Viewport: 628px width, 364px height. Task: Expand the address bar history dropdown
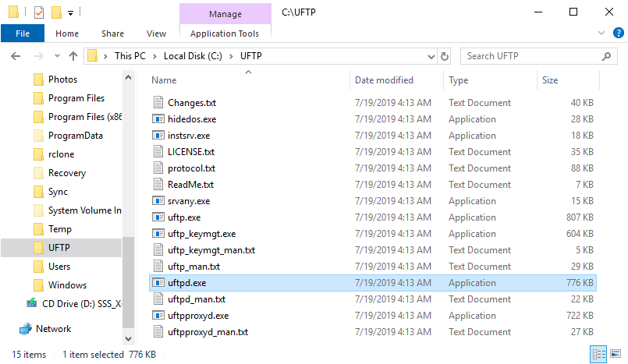431,56
